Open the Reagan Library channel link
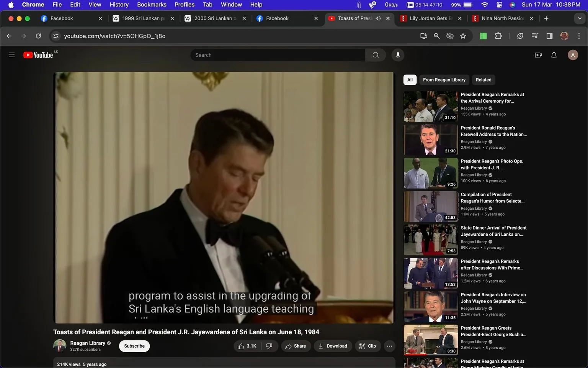This screenshot has width=588, height=368. [x=87, y=343]
